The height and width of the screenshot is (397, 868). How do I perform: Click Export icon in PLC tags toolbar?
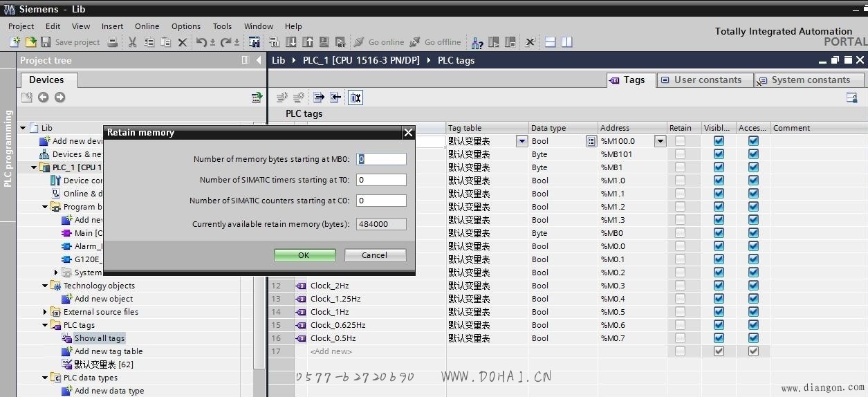click(319, 98)
